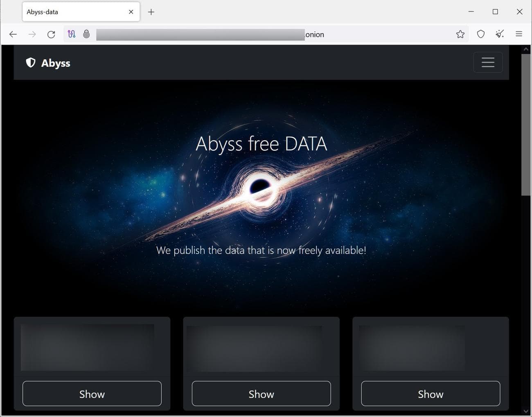Open the security level shield icon
The width and height of the screenshot is (532, 417).
(x=481, y=34)
